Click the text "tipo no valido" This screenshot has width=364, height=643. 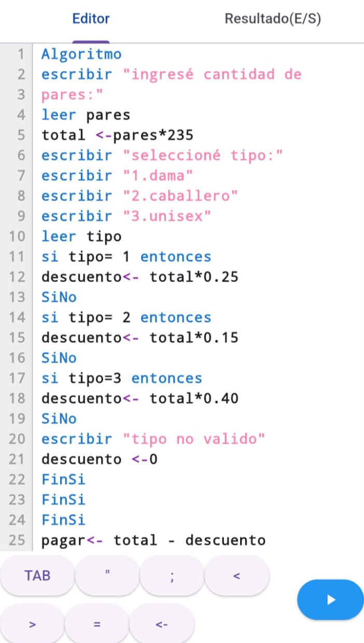194,439
